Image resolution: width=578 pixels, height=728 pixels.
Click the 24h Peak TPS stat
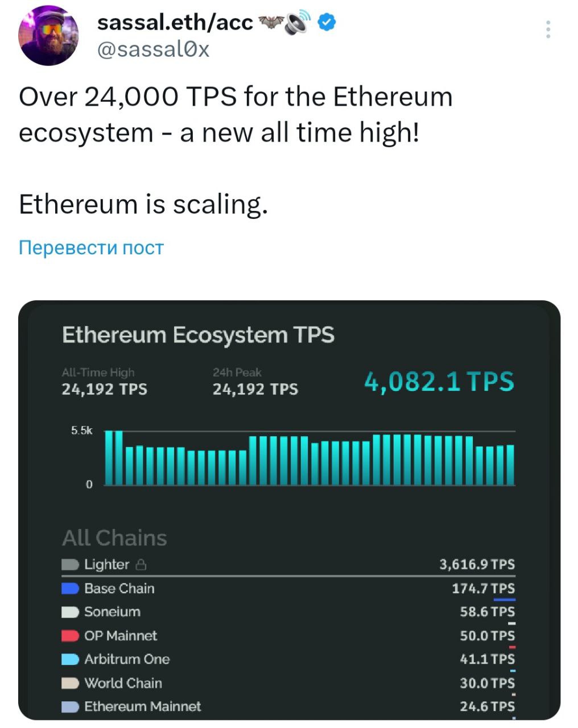tap(255, 389)
